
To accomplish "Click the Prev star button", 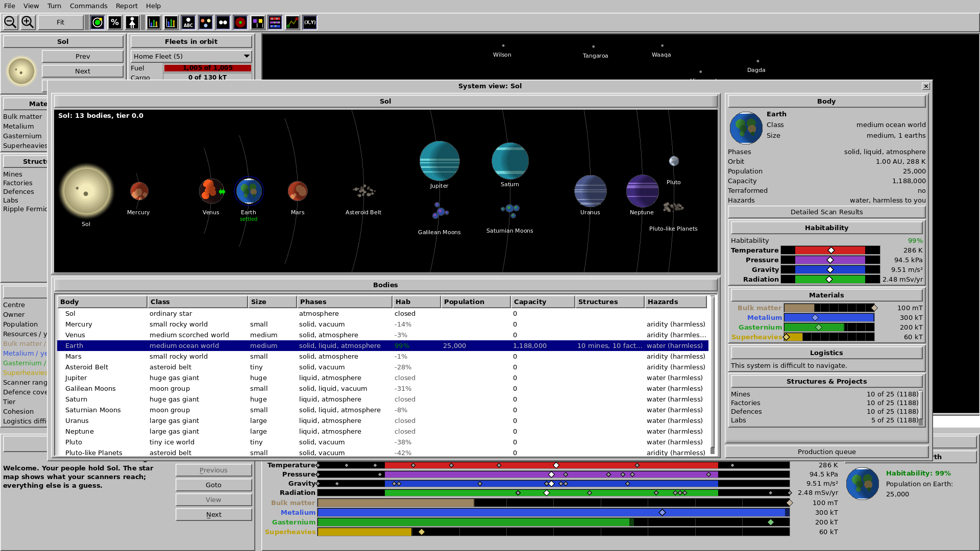I will pos(83,56).
